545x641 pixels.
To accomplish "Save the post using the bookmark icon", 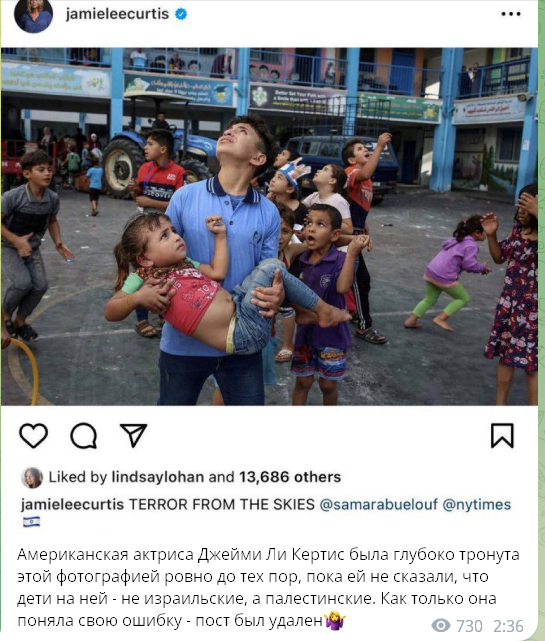I will (x=502, y=435).
